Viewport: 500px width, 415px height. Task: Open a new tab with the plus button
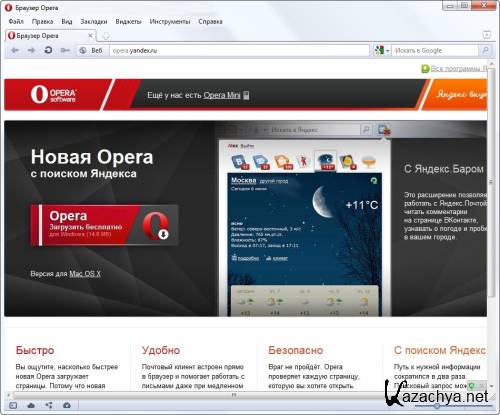coord(105,36)
